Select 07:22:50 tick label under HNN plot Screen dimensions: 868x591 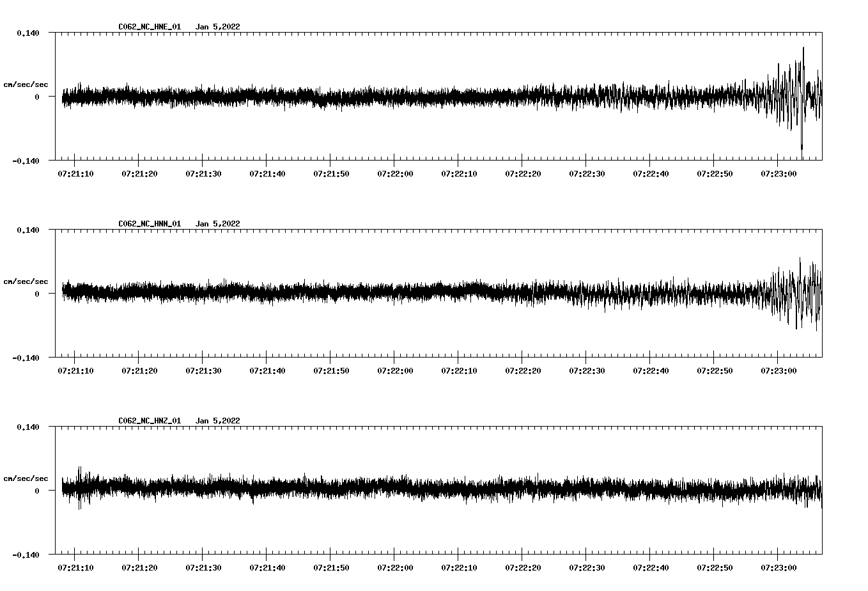715,370
